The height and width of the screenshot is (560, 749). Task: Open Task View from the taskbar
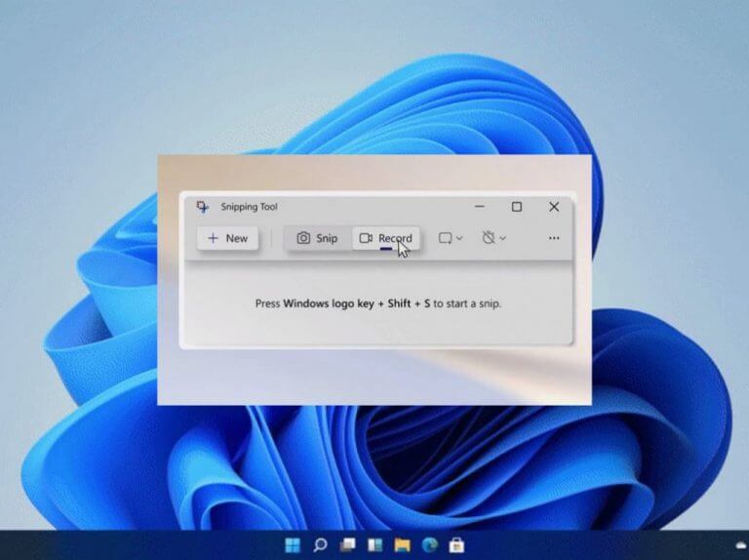pos(347,544)
